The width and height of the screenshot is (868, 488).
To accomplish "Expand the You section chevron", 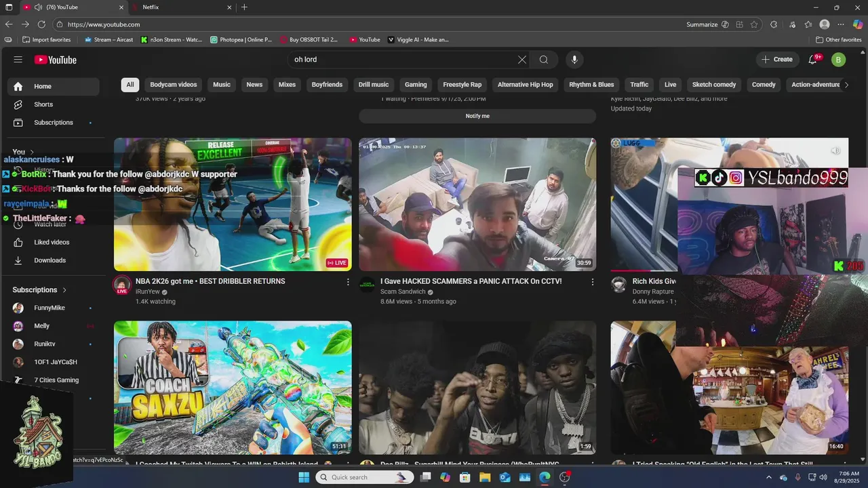I will pyautogui.click(x=32, y=152).
